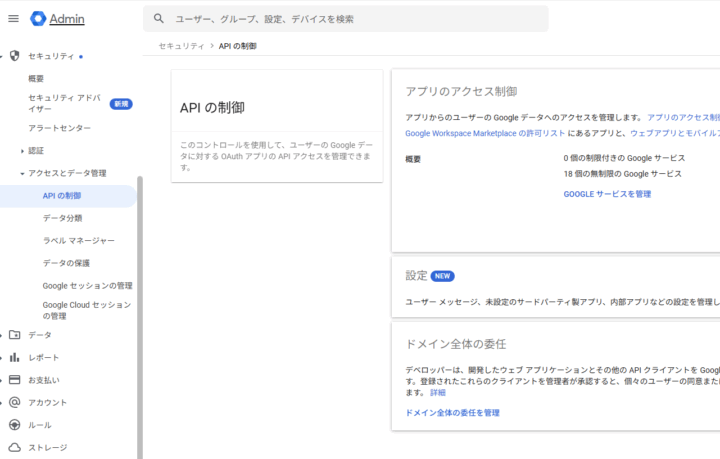Collapse the アクセスとデータ管理 section
The image size is (720, 459).
(22, 173)
